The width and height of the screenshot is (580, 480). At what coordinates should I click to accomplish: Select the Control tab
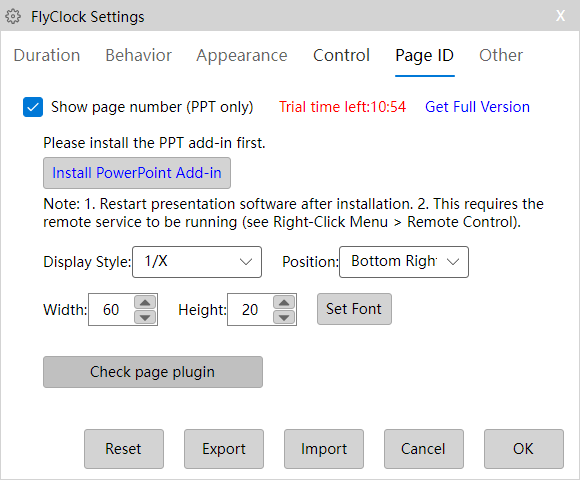coord(341,55)
